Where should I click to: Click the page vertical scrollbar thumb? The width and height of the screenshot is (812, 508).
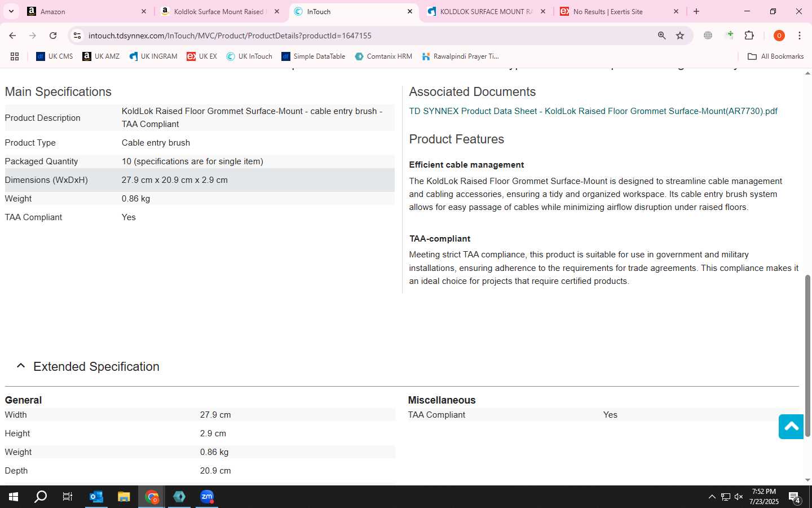pyautogui.click(x=807, y=356)
